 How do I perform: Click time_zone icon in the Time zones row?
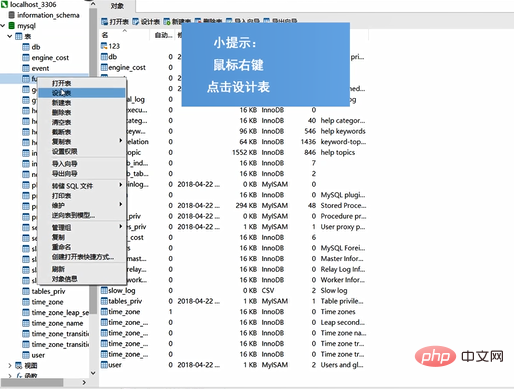coord(104,312)
